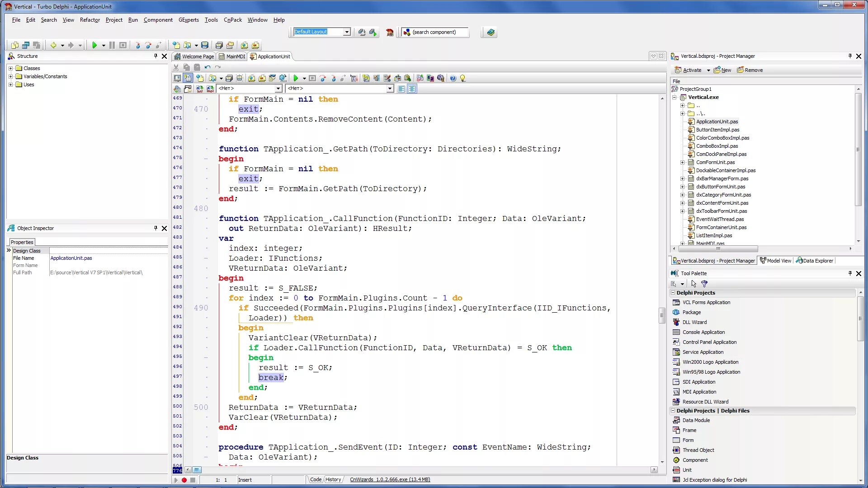Screen dimensions: 868x488
Task: Collapse the Delphi Projects category
Action: pyautogui.click(x=673, y=293)
